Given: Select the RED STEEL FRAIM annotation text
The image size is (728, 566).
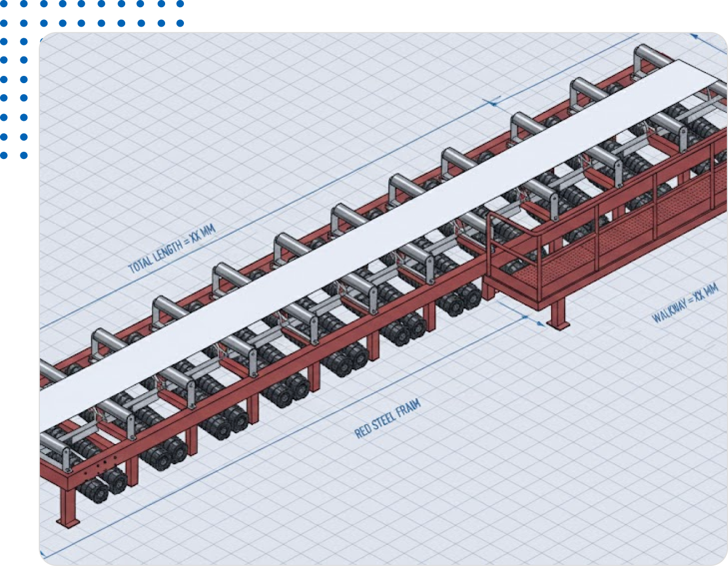Looking at the screenshot, I should coord(387,419).
